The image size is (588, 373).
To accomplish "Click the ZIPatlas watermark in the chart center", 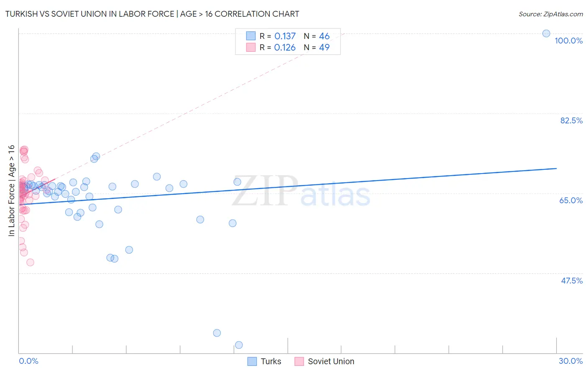I will coord(301,192).
